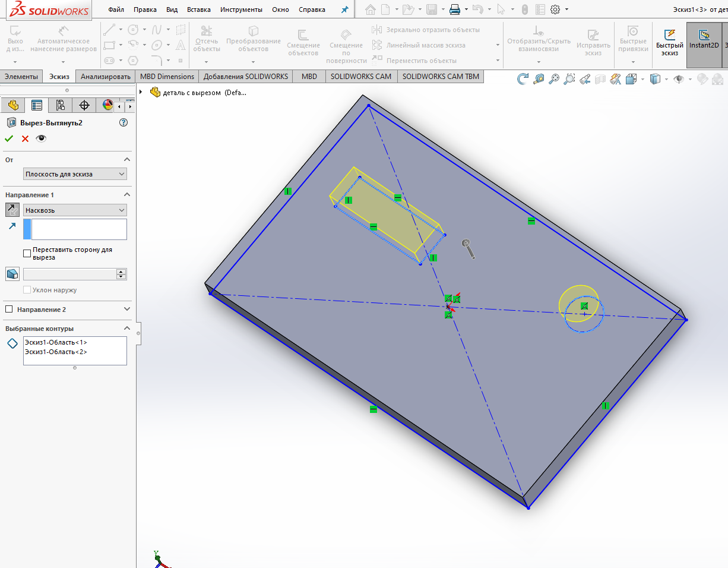Screen dimensions: 728x568
Task: Open the Правка menu
Action: coord(145,10)
